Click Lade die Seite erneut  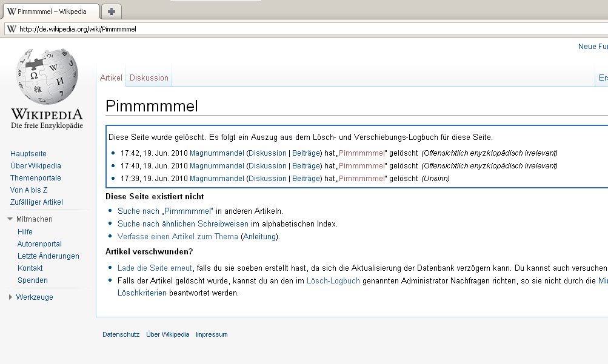pyautogui.click(x=155, y=268)
